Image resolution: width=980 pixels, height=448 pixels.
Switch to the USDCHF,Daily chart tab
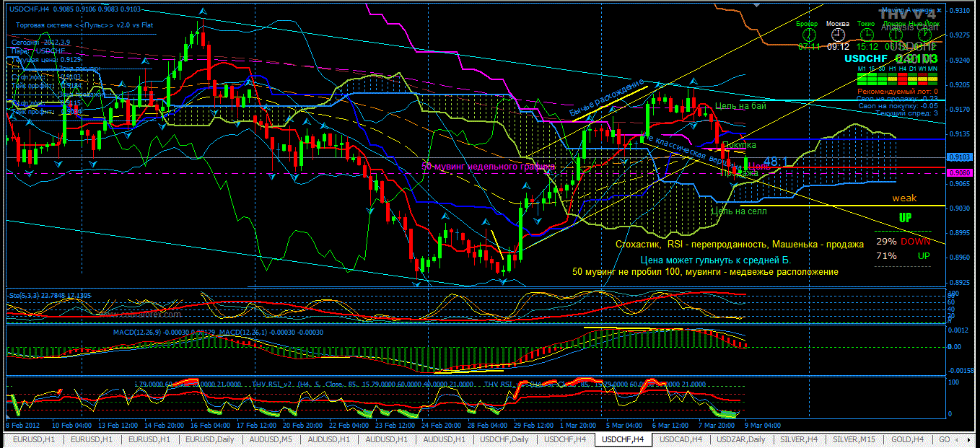tap(504, 439)
